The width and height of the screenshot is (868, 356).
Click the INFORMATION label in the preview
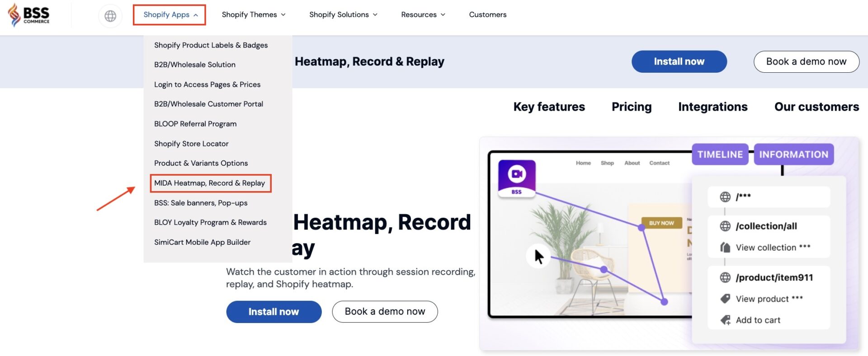[x=793, y=155]
